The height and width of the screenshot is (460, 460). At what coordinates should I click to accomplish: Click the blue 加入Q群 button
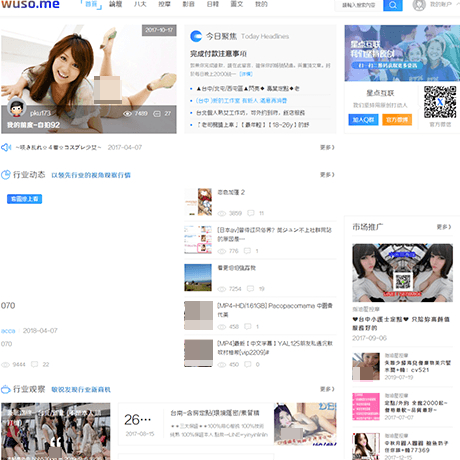pos(363,120)
